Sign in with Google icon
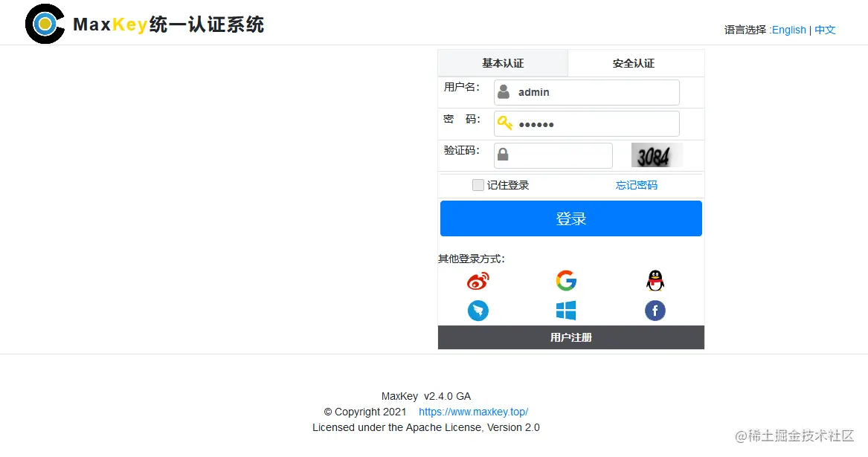868x457 pixels. pyautogui.click(x=566, y=280)
